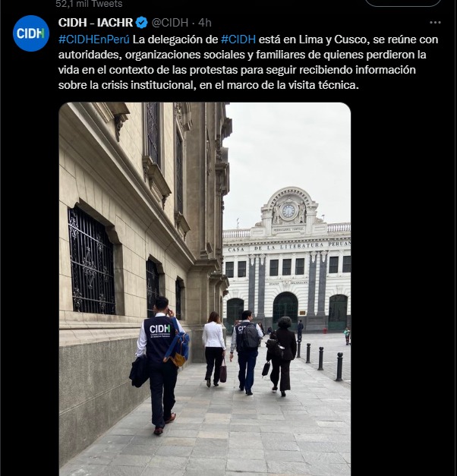Click the '52,1 mil Tweets' count text
This screenshot has height=476, width=457.
coord(89,4)
